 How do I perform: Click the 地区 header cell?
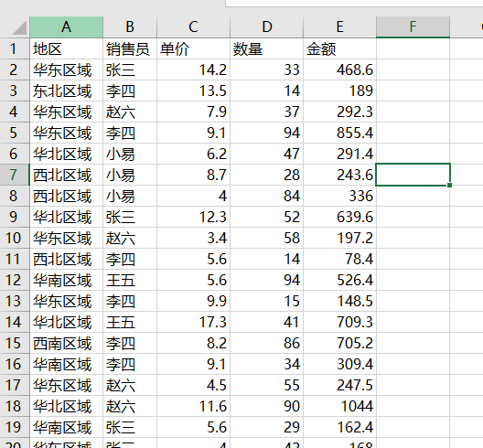coord(66,48)
